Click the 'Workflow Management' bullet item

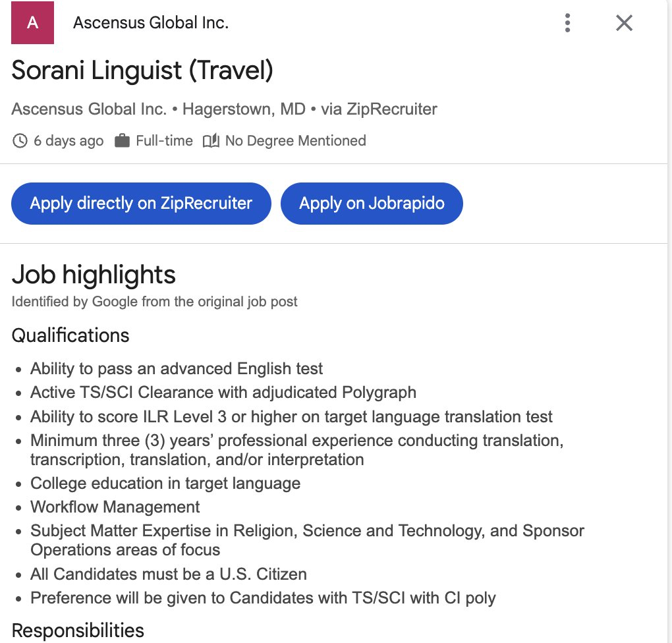115,507
